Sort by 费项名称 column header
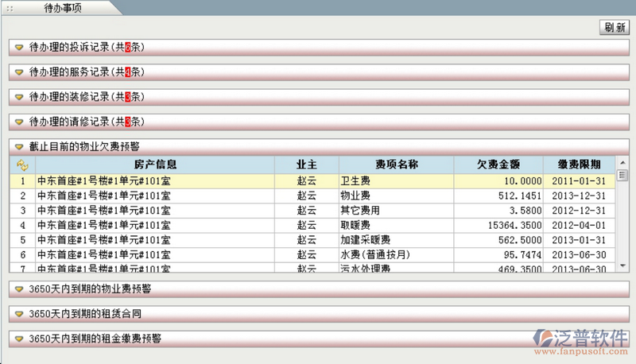 pyautogui.click(x=397, y=165)
